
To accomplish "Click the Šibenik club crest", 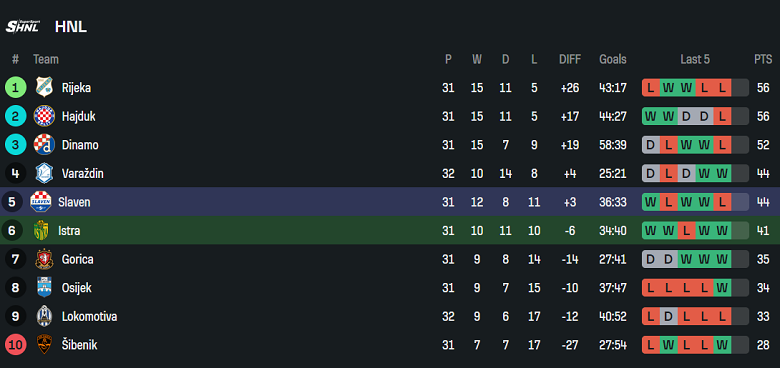I will (44, 345).
